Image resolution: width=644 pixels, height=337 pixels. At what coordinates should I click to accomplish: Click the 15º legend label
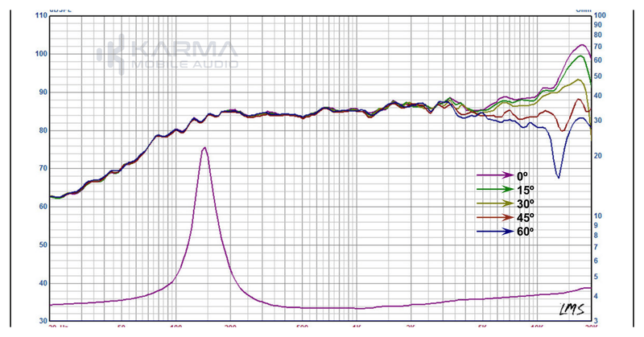[526, 190]
